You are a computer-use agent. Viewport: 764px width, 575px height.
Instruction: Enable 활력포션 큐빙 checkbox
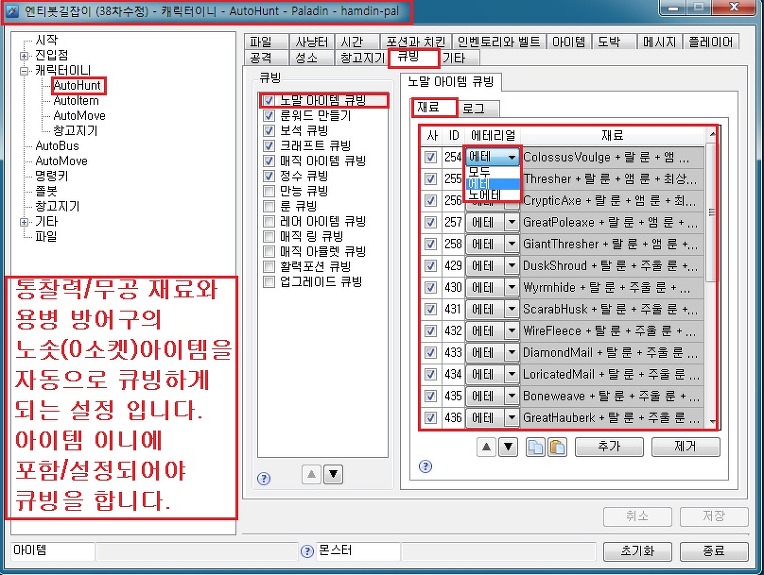click(268, 267)
